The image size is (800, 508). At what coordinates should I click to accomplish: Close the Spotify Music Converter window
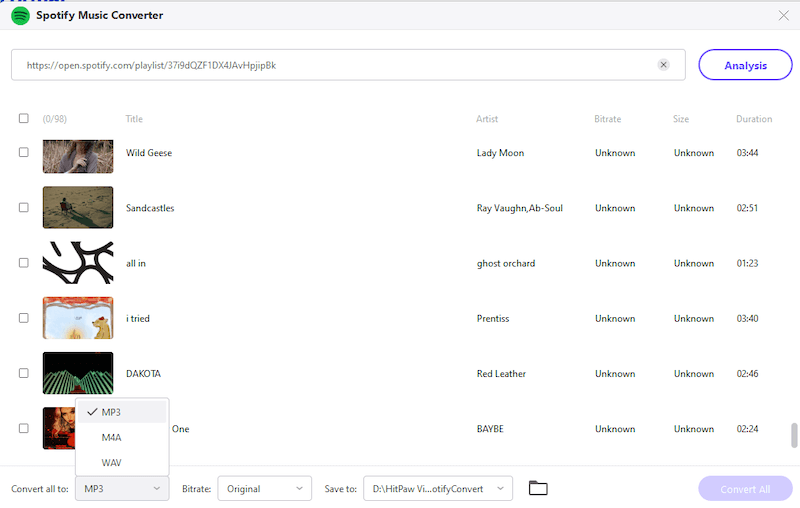[x=783, y=15]
